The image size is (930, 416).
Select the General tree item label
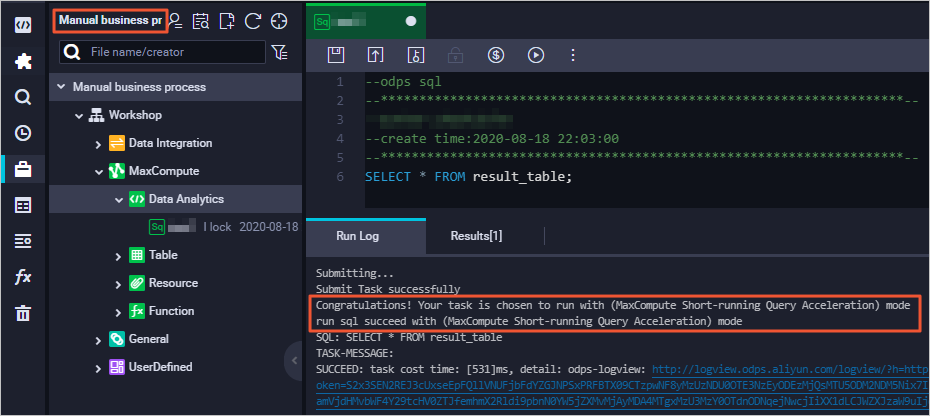coord(149,339)
